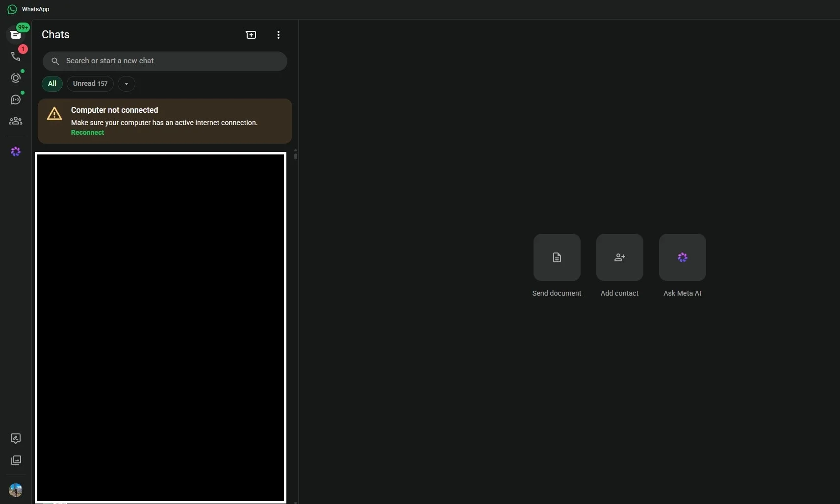Open Meta AI from the sidebar
Viewport: 840px width, 504px height.
(x=16, y=151)
